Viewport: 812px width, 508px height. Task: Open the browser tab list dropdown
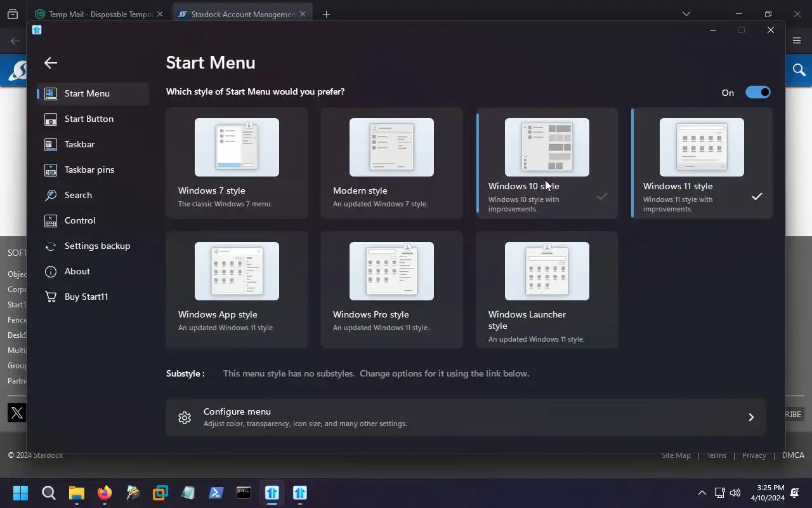[686, 14]
